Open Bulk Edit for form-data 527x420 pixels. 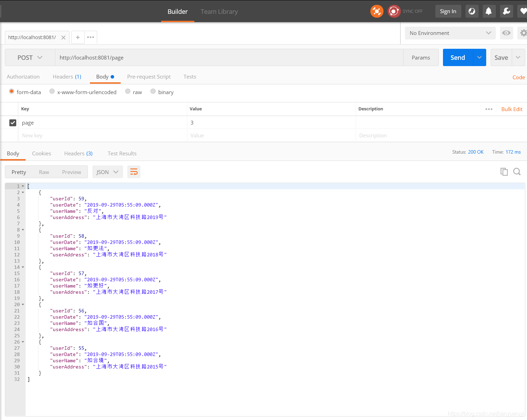512,109
